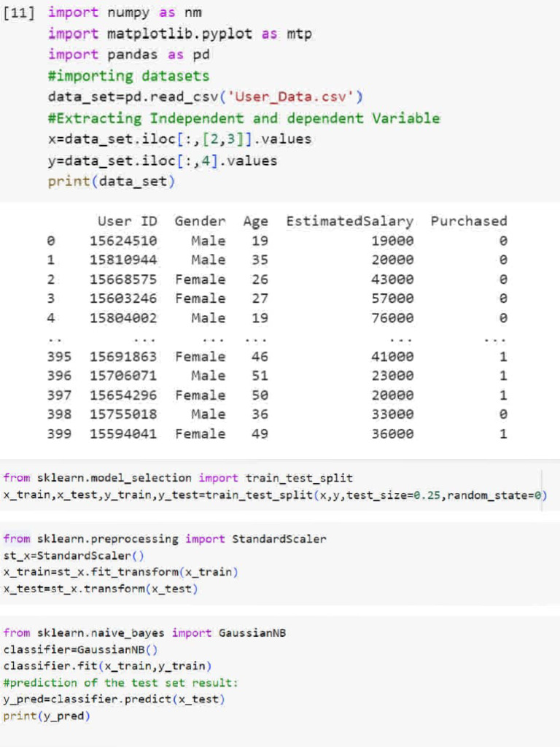Click the 'Purchased' column header

pyautogui.click(x=468, y=221)
